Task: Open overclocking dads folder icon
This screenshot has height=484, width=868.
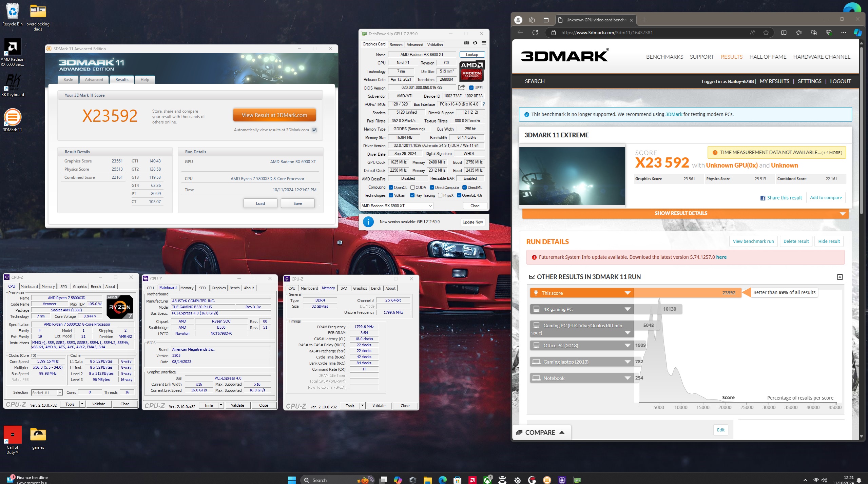Action: coord(38,17)
